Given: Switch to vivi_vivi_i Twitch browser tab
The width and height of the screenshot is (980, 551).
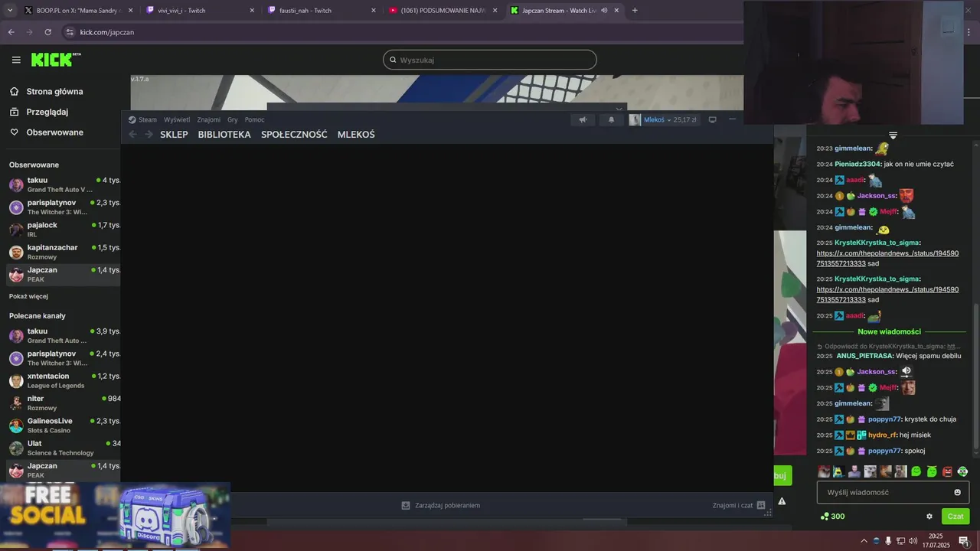Looking at the screenshot, I should pyautogui.click(x=199, y=11).
